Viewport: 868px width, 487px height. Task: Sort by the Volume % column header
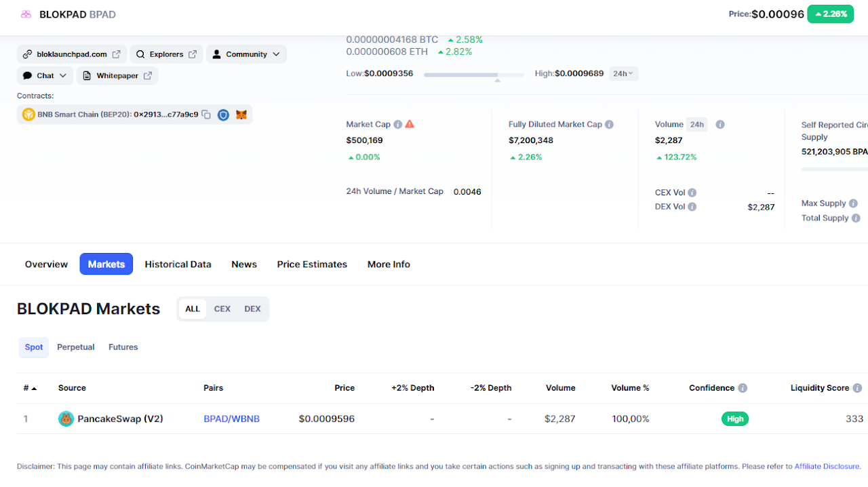click(630, 388)
